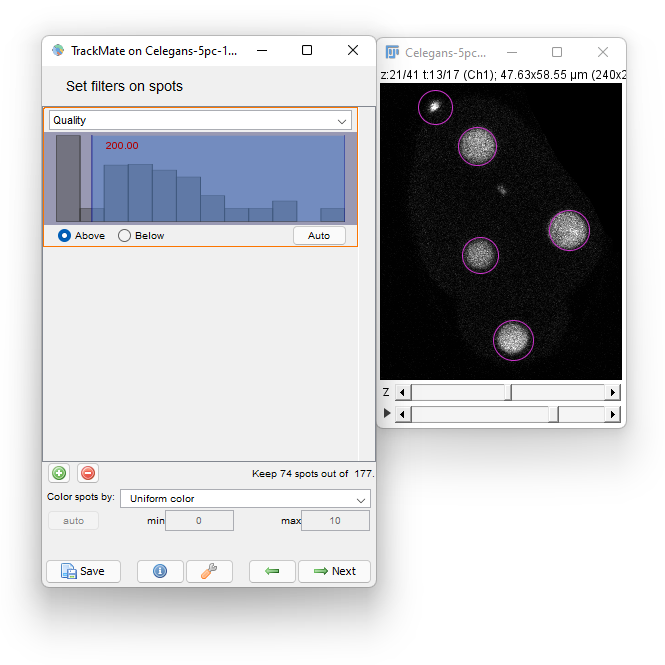Minimize the Celegans image window

click(512, 53)
